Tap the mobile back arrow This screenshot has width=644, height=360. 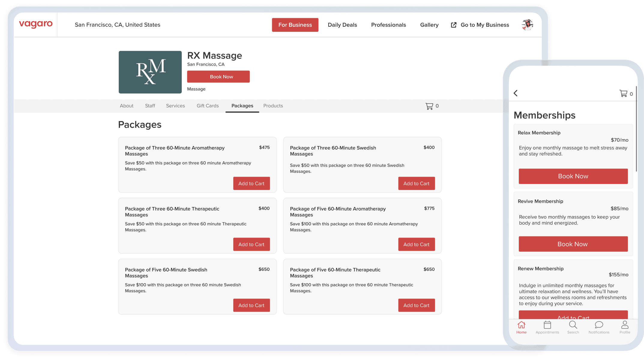pyautogui.click(x=516, y=93)
